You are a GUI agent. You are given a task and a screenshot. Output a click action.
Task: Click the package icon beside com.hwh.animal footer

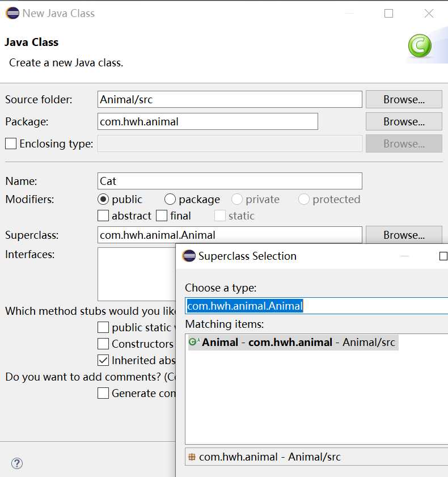[192, 457]
